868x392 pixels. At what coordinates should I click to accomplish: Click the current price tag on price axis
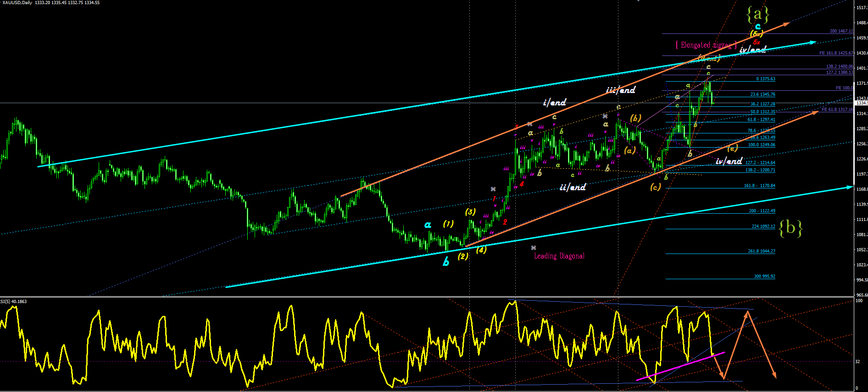pos(862,103)
